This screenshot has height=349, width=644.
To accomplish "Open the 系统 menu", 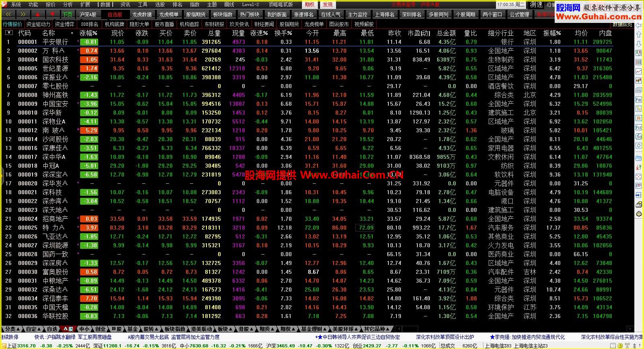I will click(16, 4).
